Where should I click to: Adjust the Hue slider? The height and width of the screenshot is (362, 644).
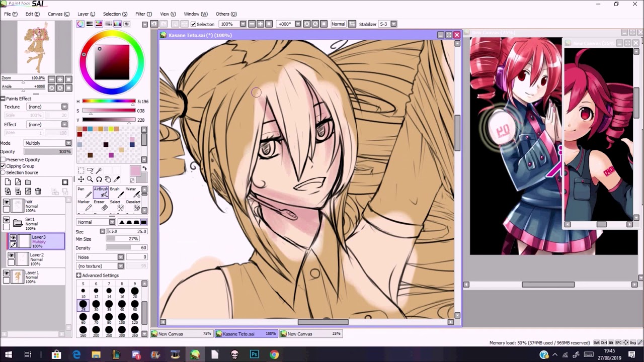108,102
